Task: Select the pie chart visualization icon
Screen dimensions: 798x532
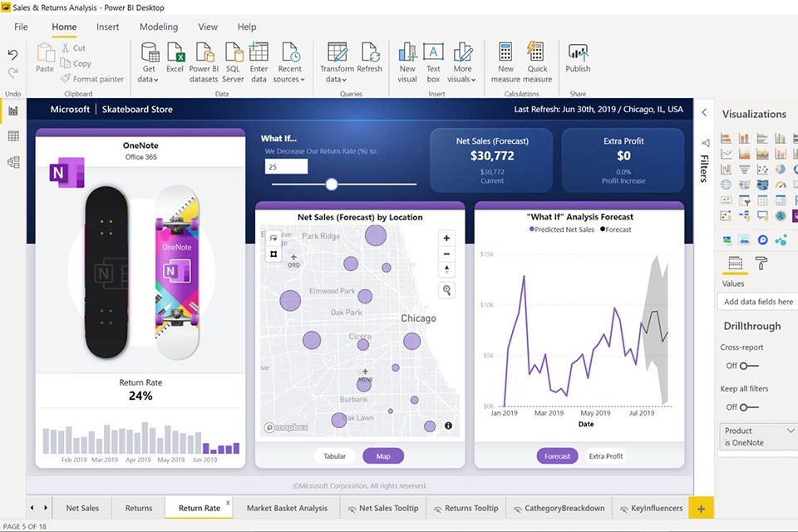Action: coord(779,169)
